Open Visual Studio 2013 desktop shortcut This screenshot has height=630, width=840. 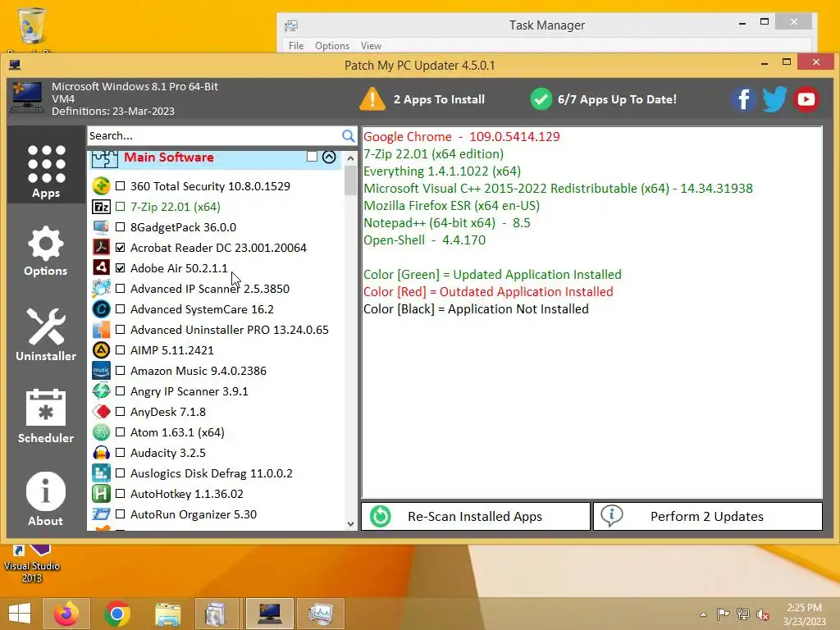[x=32, y=564]
